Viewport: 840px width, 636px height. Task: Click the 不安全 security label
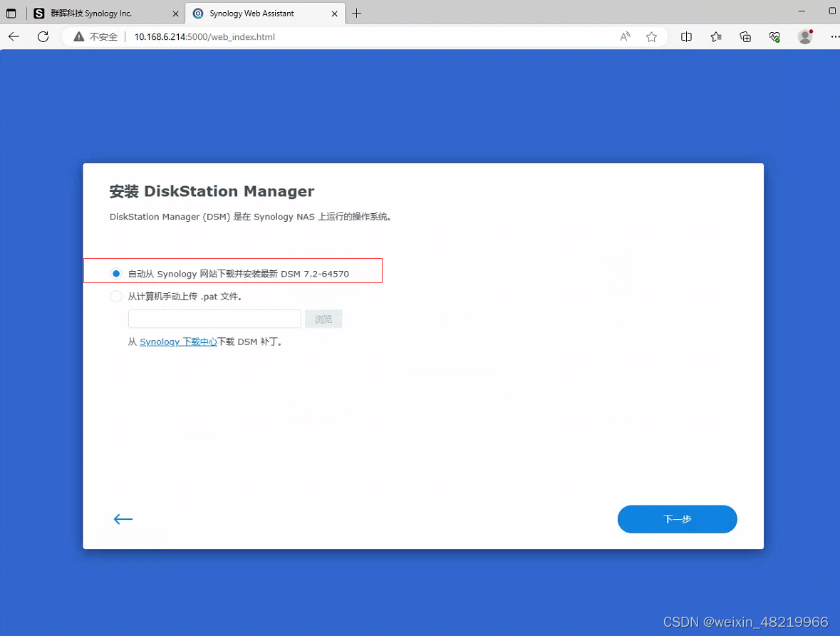click(x=103, y=36)
